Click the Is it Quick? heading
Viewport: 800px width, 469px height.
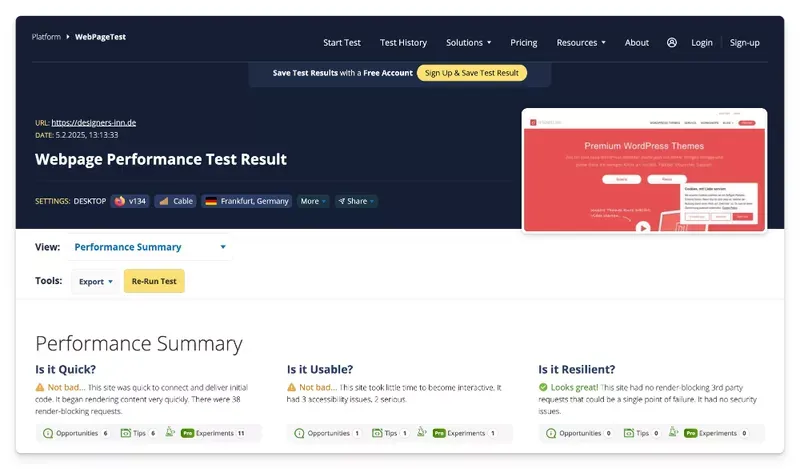point(65,369)
